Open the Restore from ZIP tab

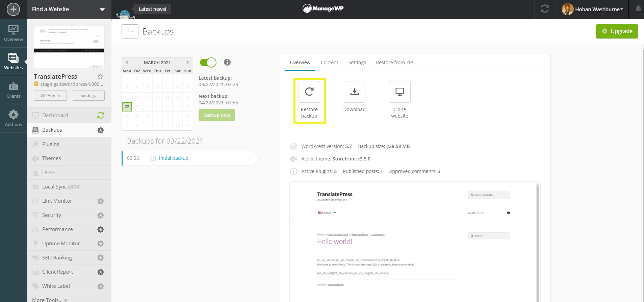click(394, 62)
